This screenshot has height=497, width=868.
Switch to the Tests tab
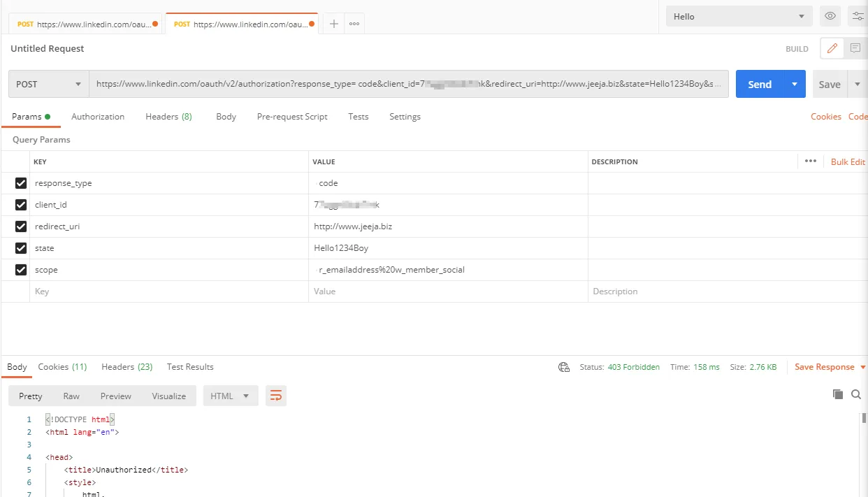tap(359, 117)
